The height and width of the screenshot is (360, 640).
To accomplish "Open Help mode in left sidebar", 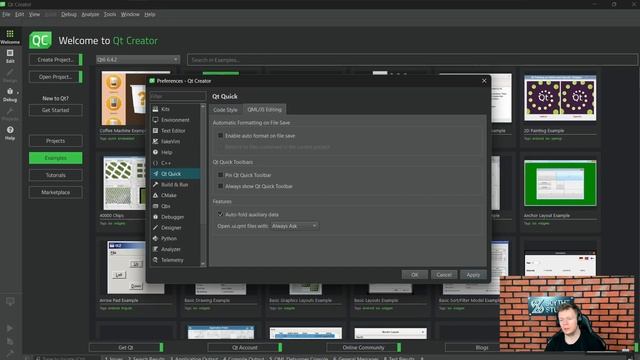I will (10, 133).
